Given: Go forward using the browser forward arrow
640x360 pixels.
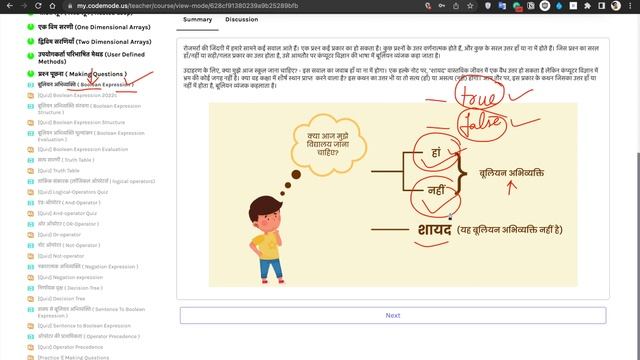Looking at the screenshot, I should [x=24, y=6].
